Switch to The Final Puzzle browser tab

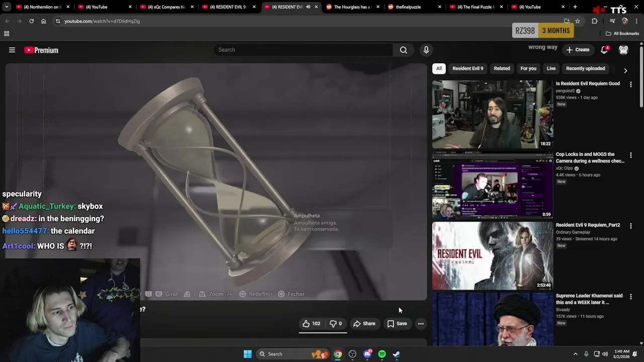477,7
